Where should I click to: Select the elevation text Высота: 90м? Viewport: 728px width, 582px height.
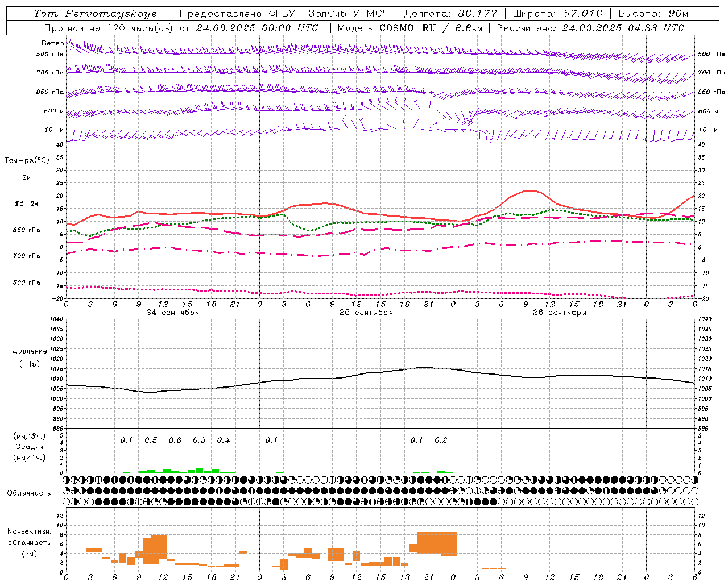(653, 14)
